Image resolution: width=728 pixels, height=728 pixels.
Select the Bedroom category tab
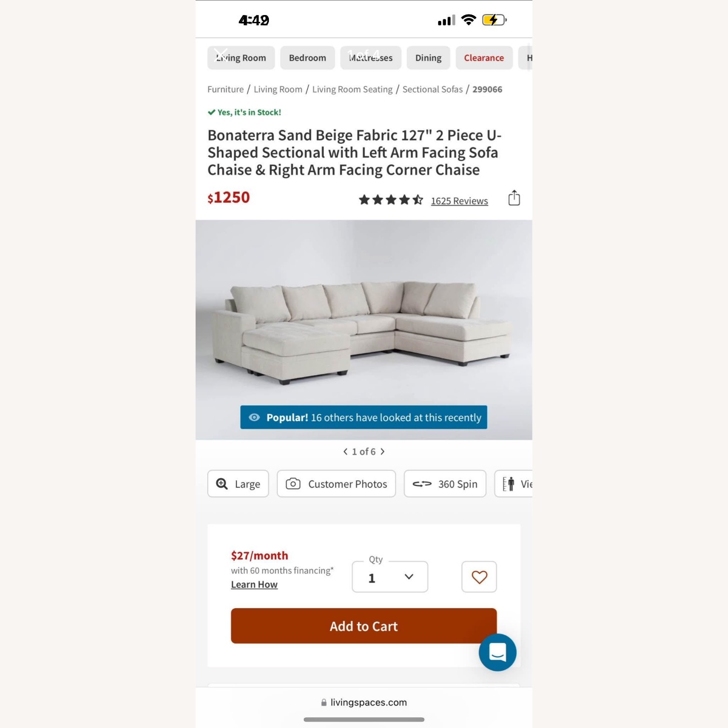308,58
